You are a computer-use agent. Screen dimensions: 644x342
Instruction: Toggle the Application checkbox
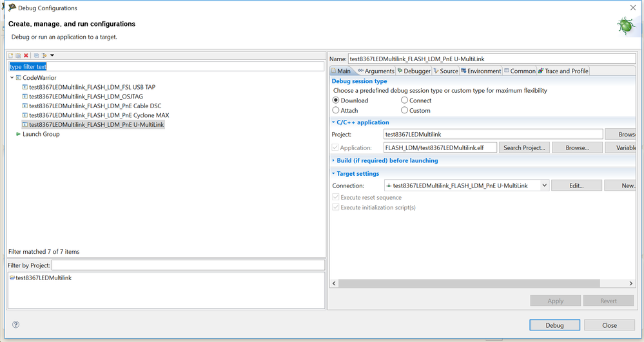[335, 147]
